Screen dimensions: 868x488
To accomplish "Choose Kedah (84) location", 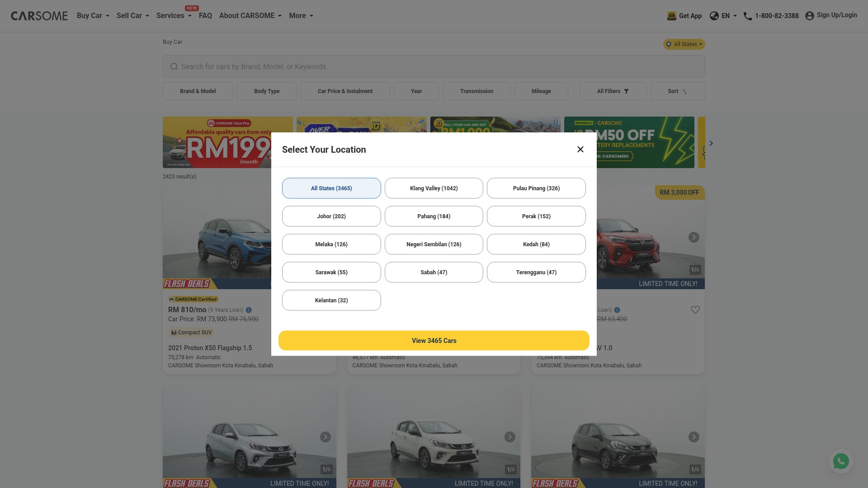I will pos(536,244).
